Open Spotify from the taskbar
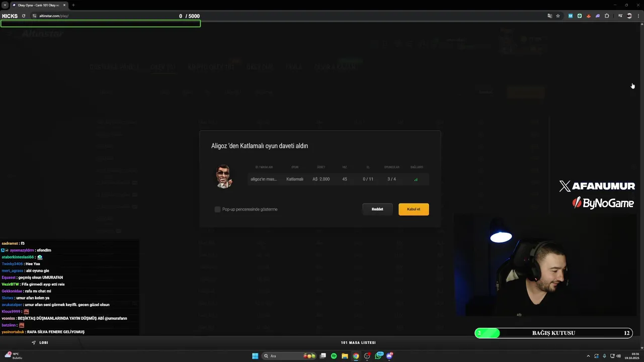The width and height of the screenshot is (644, 362). tap(334, 356)
